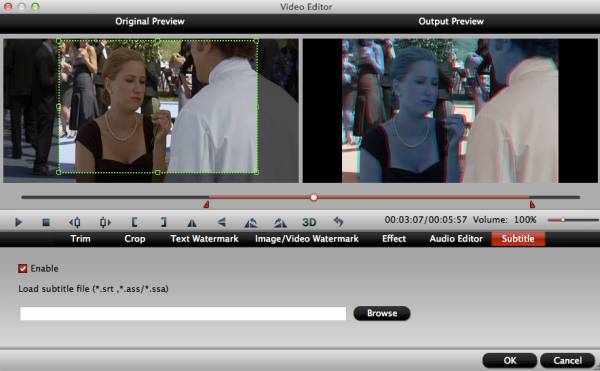
Task: Click the Output Preview heading
Action: tap(451, 21)
